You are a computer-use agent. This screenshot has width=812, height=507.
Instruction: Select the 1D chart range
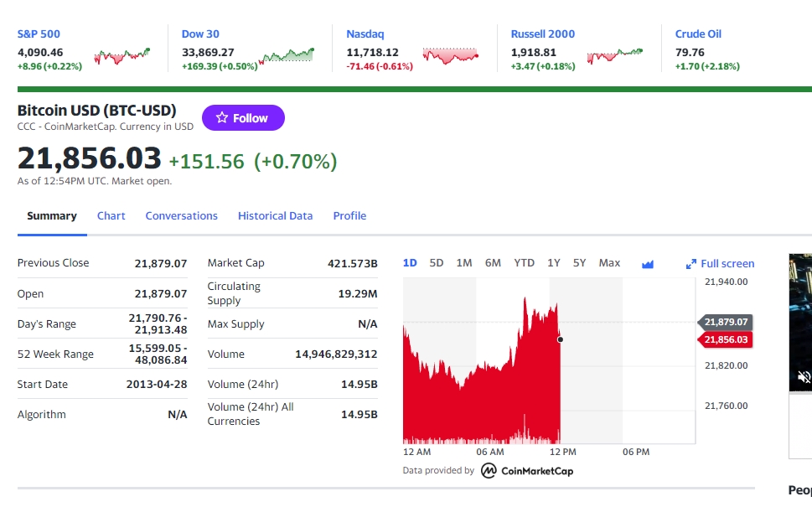point(410,263)
